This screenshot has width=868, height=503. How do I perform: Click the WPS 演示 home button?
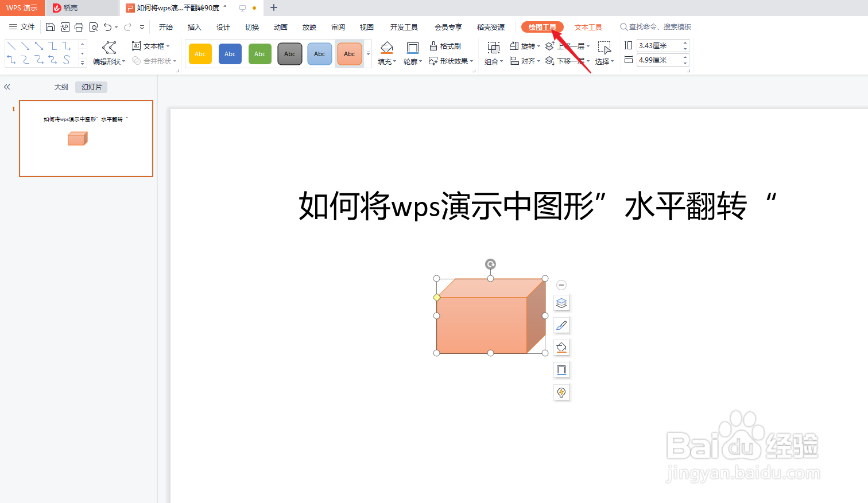22,8
